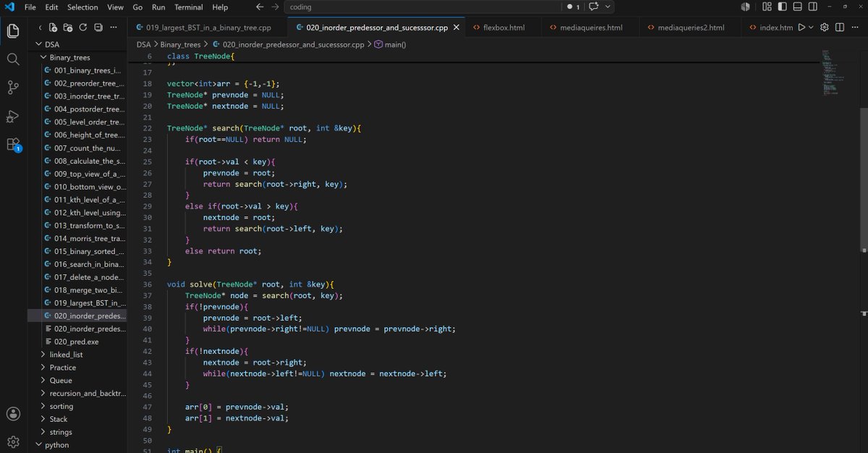
Task: Switch to 019_largest_BST_in_a_binary_tree.cpp tab
Action: [x=208, y=27]
